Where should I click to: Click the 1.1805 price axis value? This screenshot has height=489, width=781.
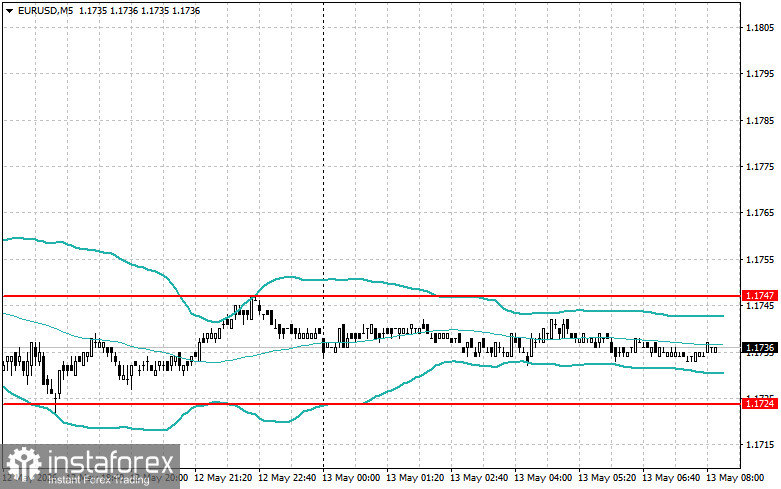pos(760,27)
